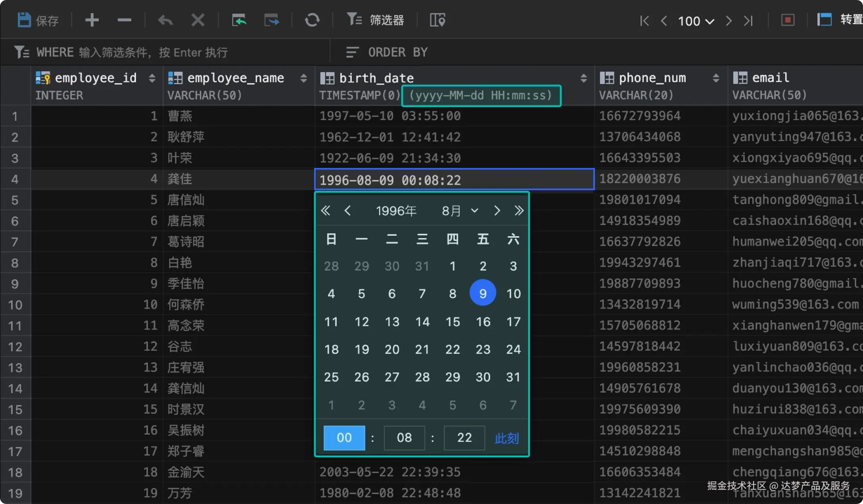
Task: Delete row using minus icon
Action: [x=124, y=20]
